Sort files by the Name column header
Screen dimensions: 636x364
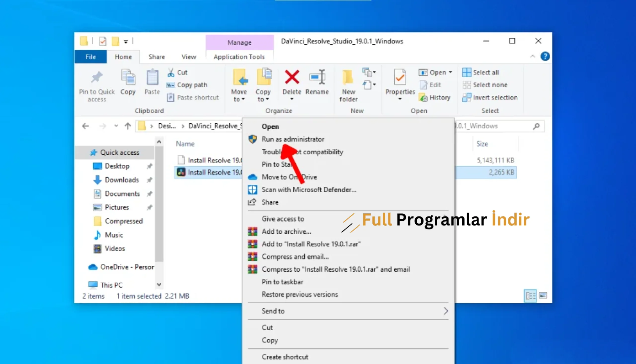click(x=185, y=144)
